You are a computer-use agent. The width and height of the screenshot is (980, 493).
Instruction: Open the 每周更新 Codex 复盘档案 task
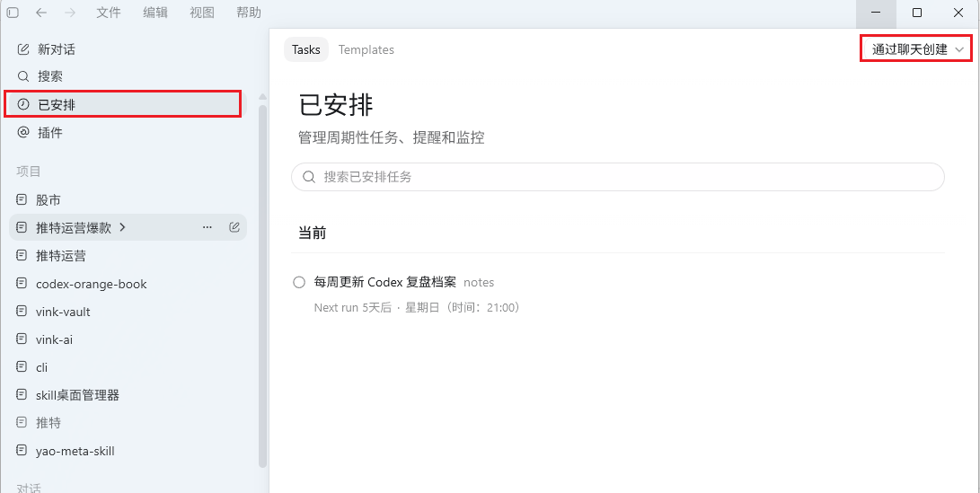tap(384, 283)
